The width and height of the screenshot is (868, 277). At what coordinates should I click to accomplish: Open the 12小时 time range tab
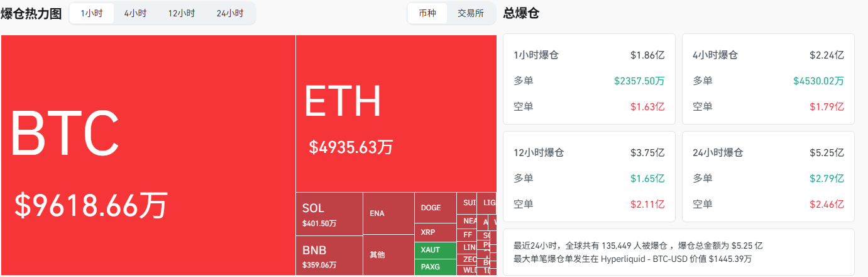click(x=181, y=13)
